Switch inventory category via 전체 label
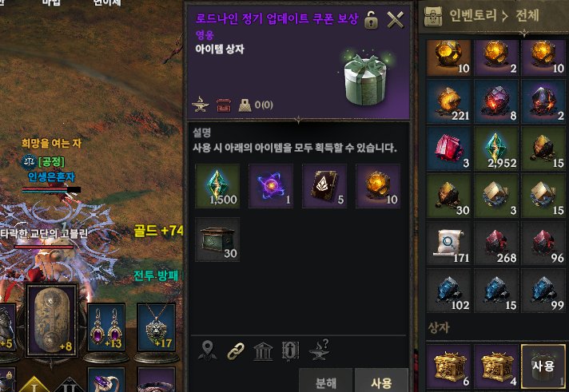Screen dimensions: 569x392 [x=527, y=16]
